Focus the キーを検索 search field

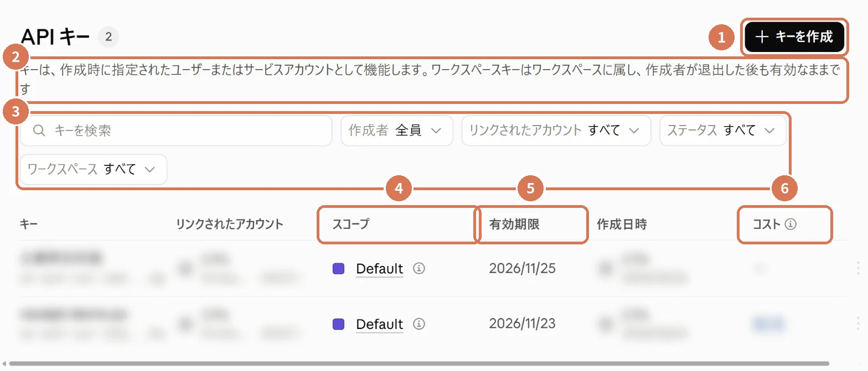(x=176, y=130)
